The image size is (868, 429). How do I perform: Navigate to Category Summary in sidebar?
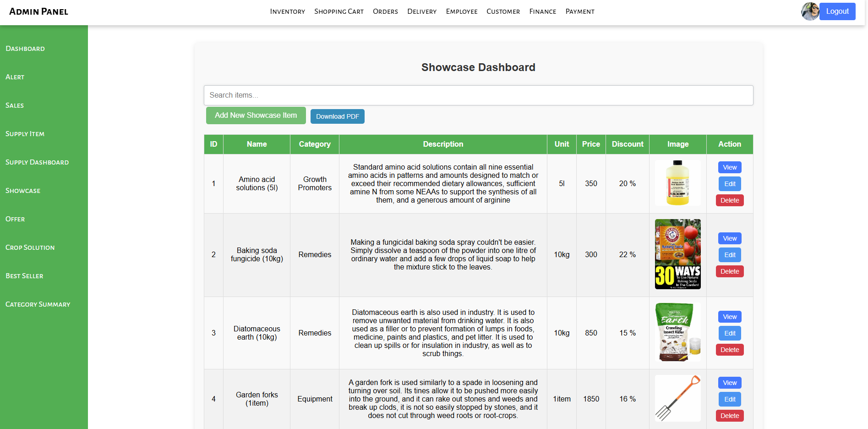point(38,304)
